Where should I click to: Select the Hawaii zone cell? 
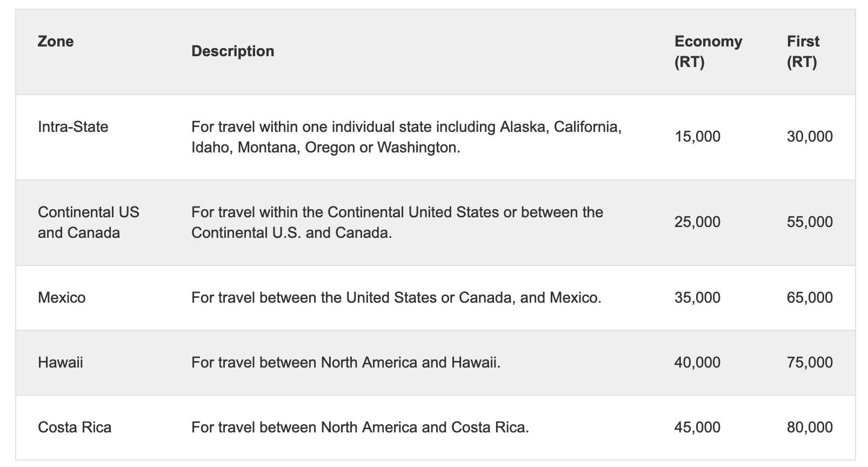pyautogui.click(x=61, y=363)
